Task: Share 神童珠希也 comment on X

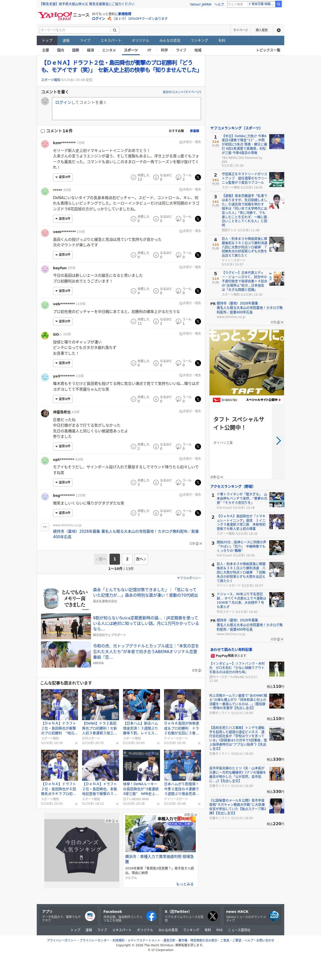Action: [198, 447]
